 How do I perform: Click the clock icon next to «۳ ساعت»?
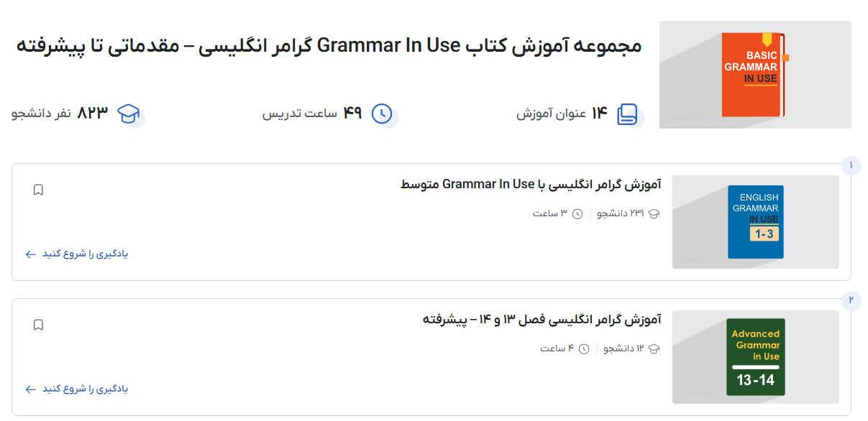[577, 213]
